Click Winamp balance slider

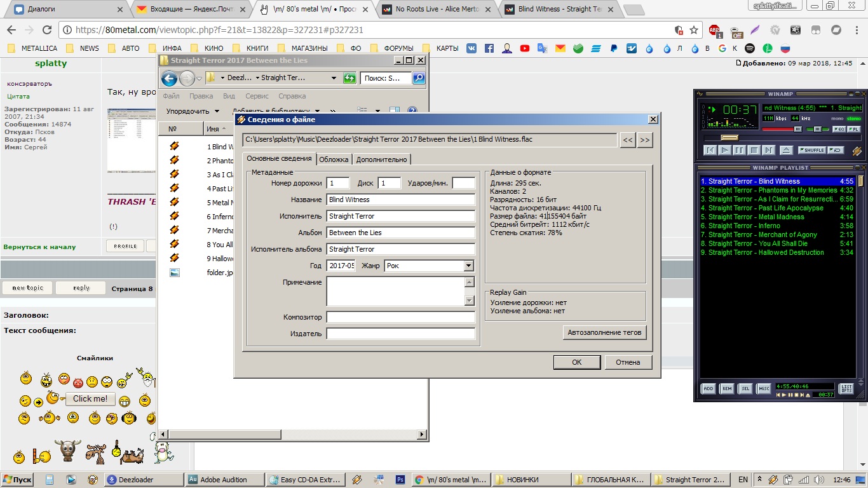817,129
